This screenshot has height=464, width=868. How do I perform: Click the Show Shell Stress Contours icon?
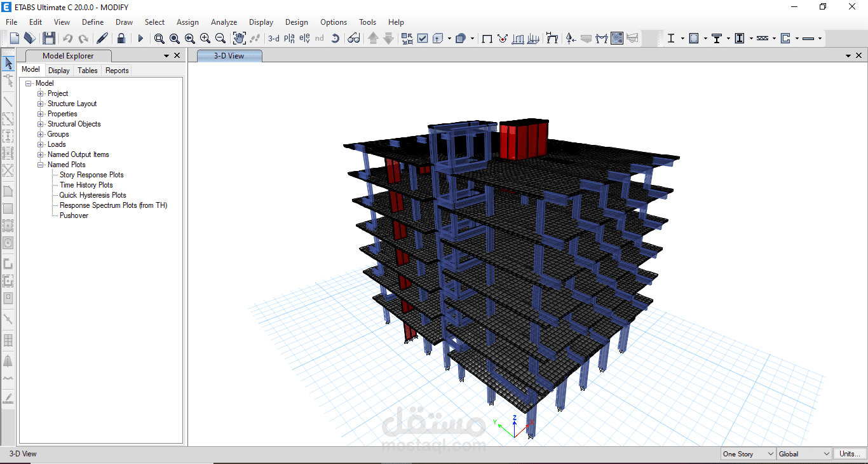[x=616, y=39]
